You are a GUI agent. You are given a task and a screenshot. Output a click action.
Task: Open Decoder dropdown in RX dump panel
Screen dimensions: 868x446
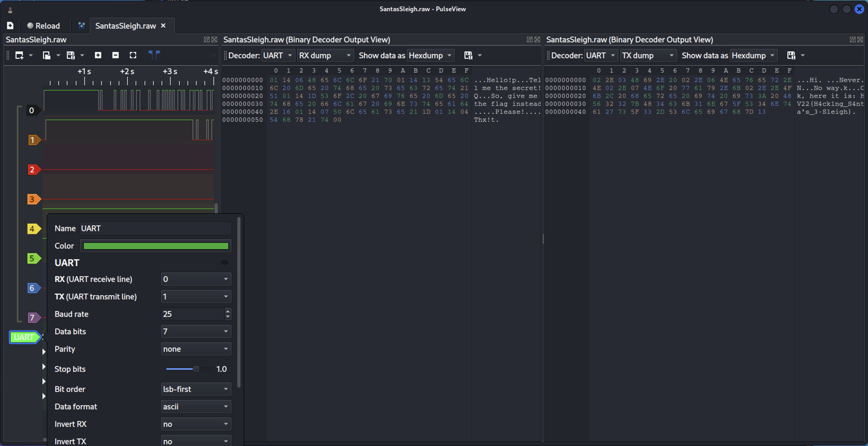click(278, 56)
